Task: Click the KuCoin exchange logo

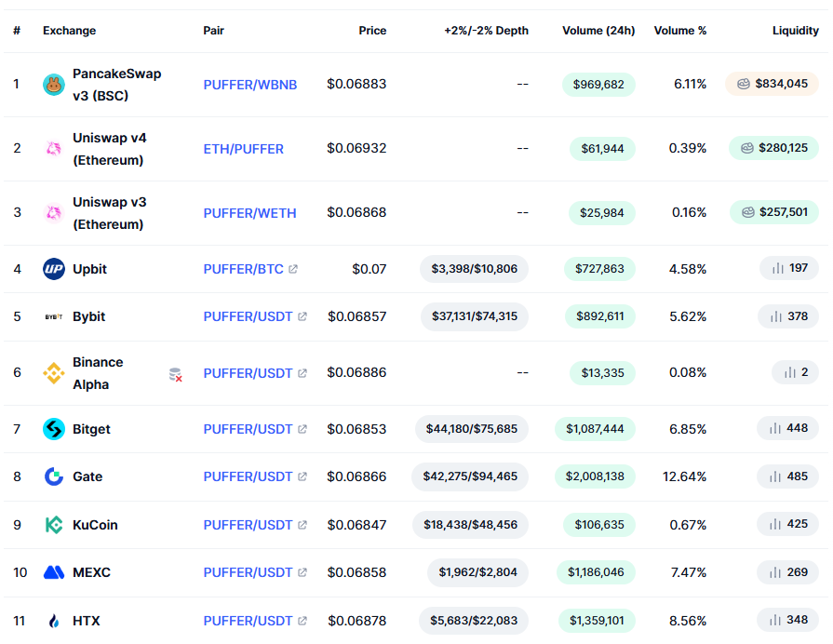Action: (54, 525)
